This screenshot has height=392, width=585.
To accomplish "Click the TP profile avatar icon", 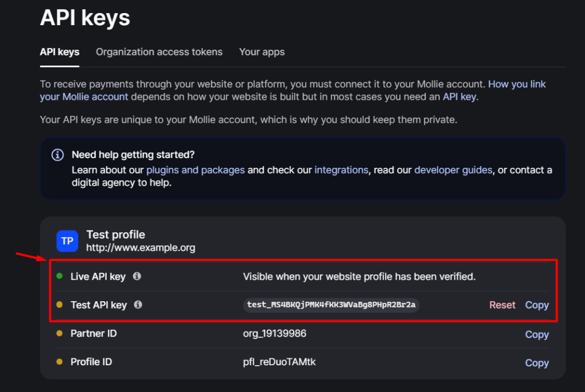I will coord(67,241).
